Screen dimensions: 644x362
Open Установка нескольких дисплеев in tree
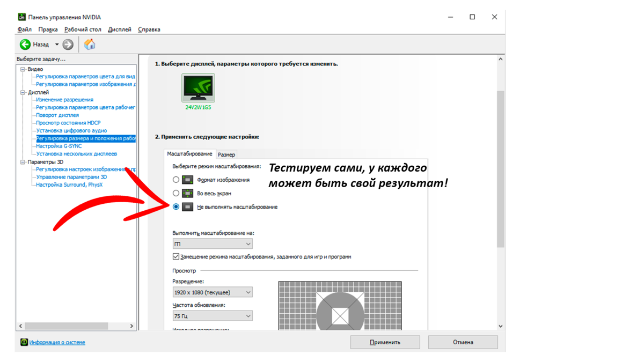[76, 154]
